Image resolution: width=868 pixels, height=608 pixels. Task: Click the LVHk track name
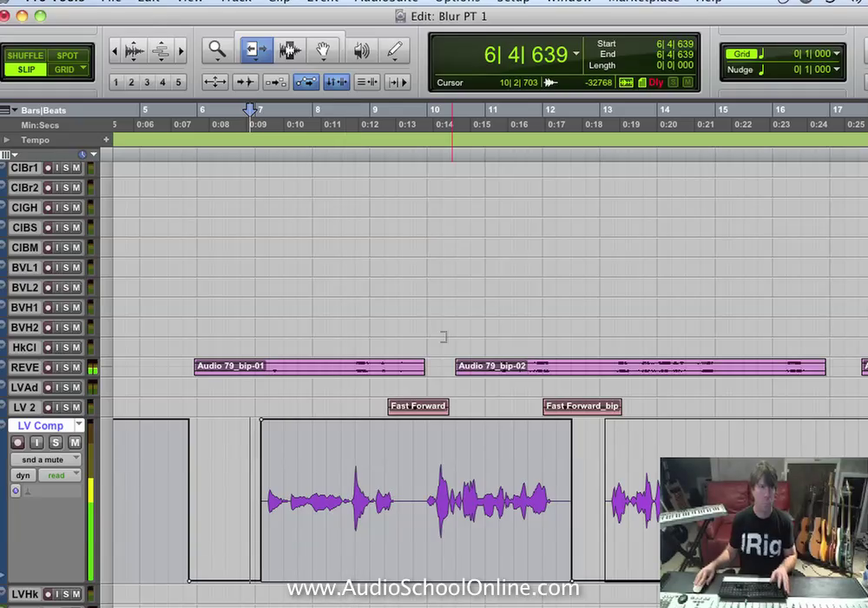[x=25, y=594]
